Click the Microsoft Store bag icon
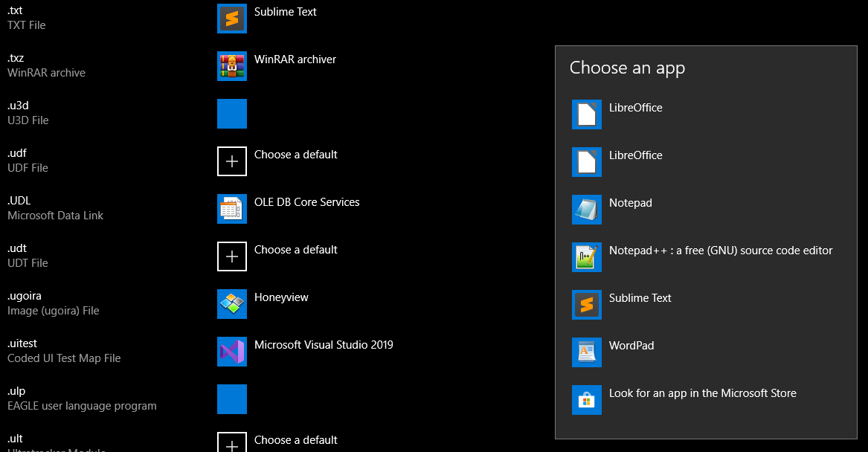Screen dimensions: 868x452 pyautogui.click(x=586, y=400)
